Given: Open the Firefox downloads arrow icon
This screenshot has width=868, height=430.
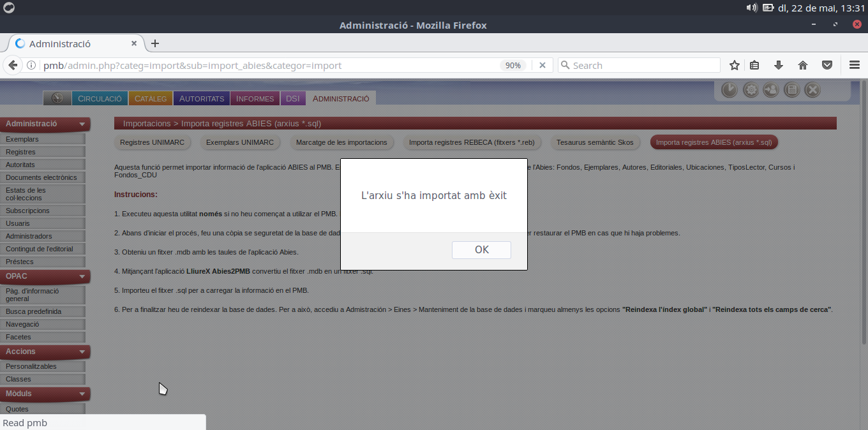Looking at the screenshot, I should tap(779, 65).
